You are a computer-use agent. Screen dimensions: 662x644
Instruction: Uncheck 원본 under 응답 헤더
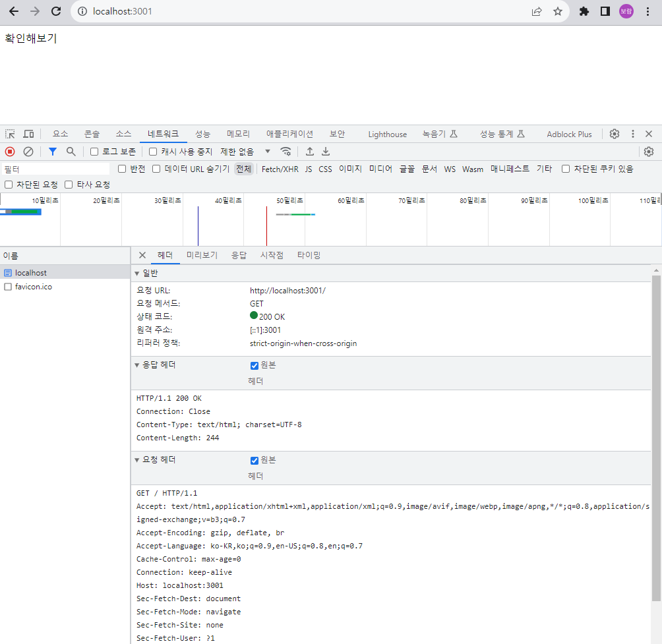coord(254,365)
